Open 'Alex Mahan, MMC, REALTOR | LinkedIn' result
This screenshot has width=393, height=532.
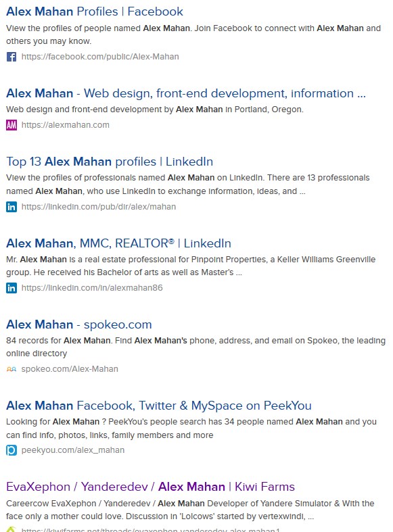click(119, 243)
